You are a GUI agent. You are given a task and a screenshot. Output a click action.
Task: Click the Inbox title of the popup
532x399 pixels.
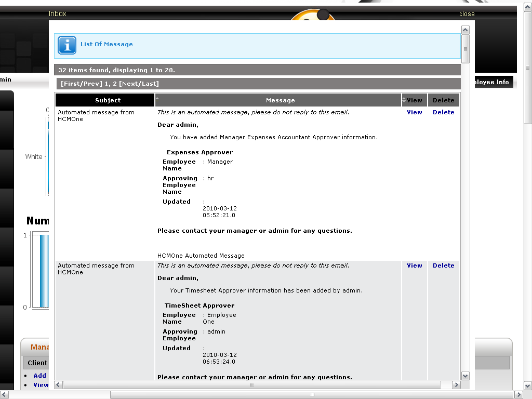57,14
